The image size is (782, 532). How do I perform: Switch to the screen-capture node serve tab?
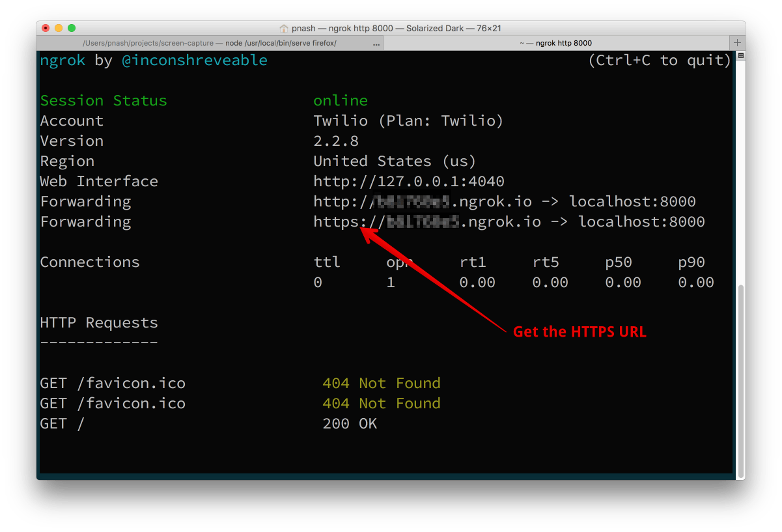210,43
